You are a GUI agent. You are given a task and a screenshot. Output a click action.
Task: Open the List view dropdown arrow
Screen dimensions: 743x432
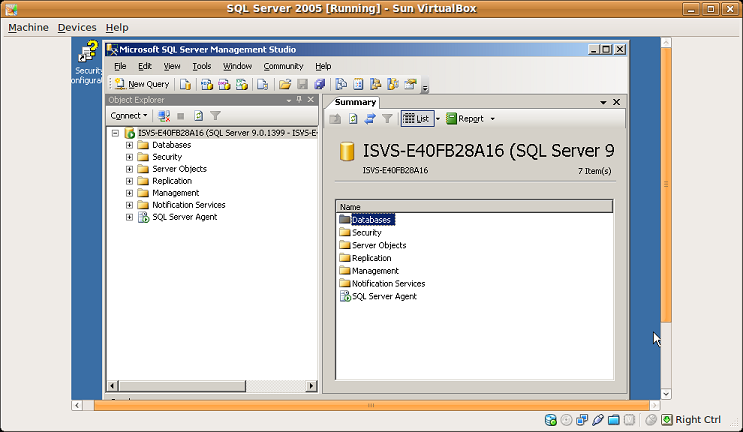pos(438,119)
